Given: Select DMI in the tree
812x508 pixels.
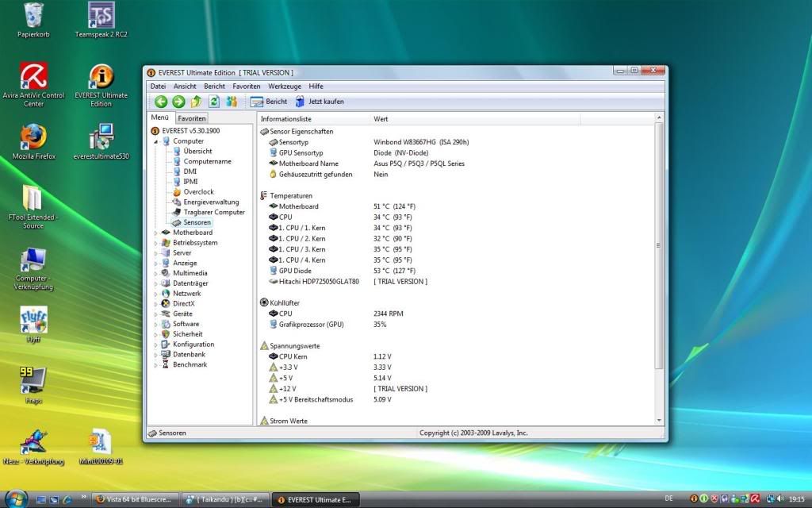Looking at the screenshot, I should (190, 171).
